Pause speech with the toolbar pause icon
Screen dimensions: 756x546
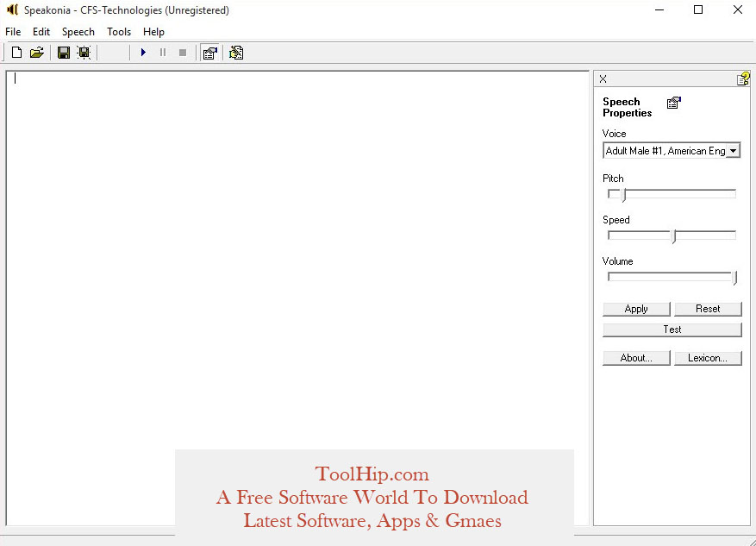click(163, 52)
